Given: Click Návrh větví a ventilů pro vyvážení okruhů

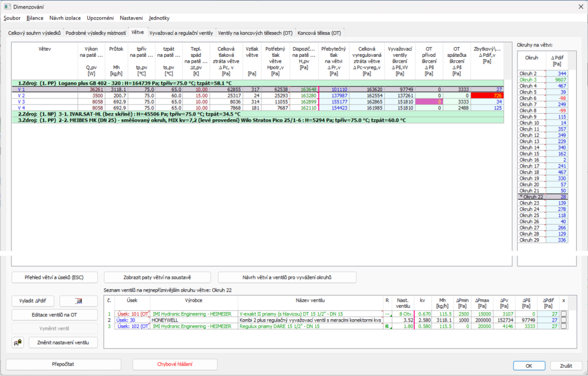Looking at the screenshot, I should (x=287, y=277).
